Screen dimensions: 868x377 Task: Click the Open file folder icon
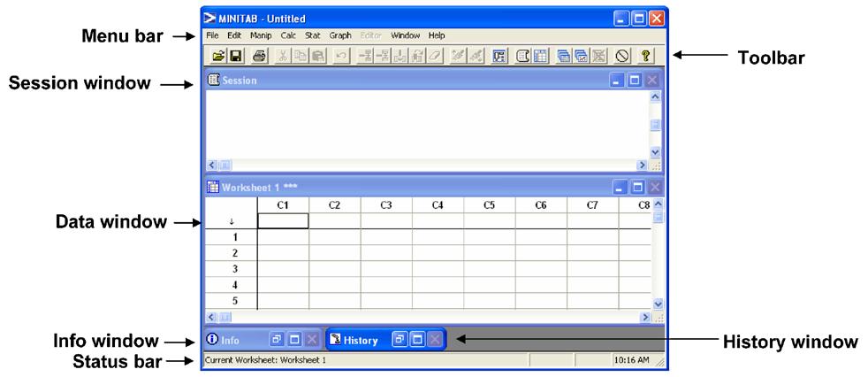pos(219,56)
